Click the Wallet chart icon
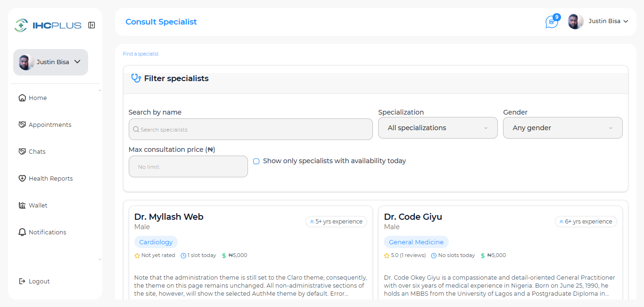The width and height of the screenshot is (644, 307). (22, 206)
